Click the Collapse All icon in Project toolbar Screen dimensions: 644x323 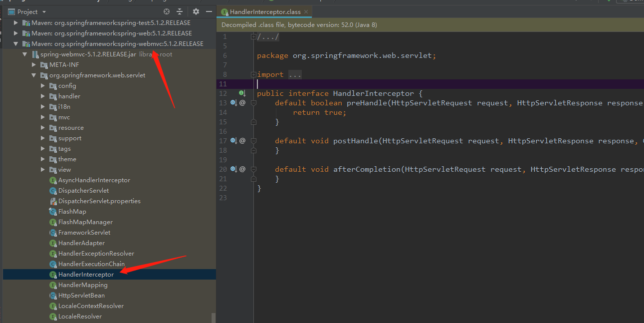pos(179,11)
